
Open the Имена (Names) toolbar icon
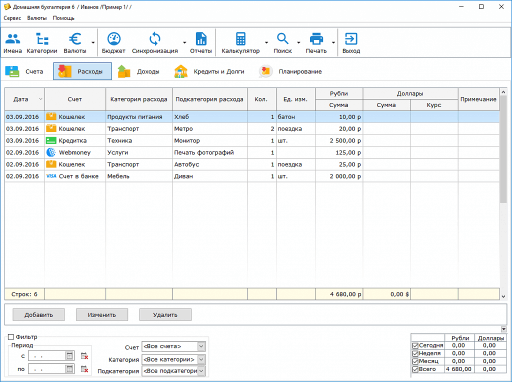click(13, 39)
